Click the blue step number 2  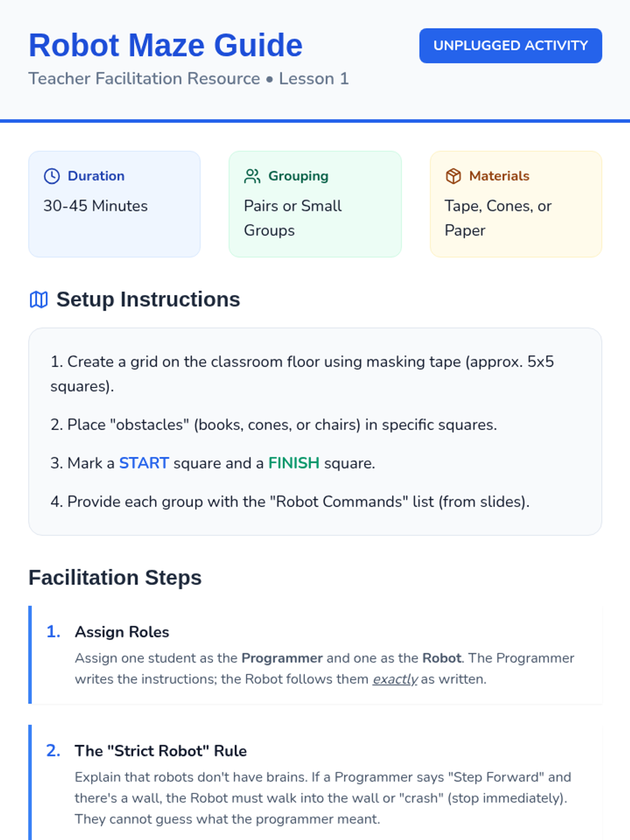coord(53,751)
